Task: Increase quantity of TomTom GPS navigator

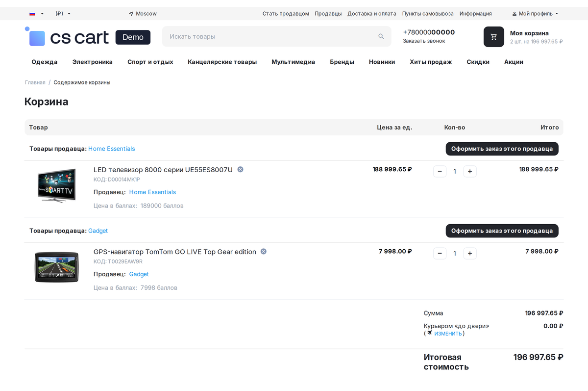Action: pos(470,253)
